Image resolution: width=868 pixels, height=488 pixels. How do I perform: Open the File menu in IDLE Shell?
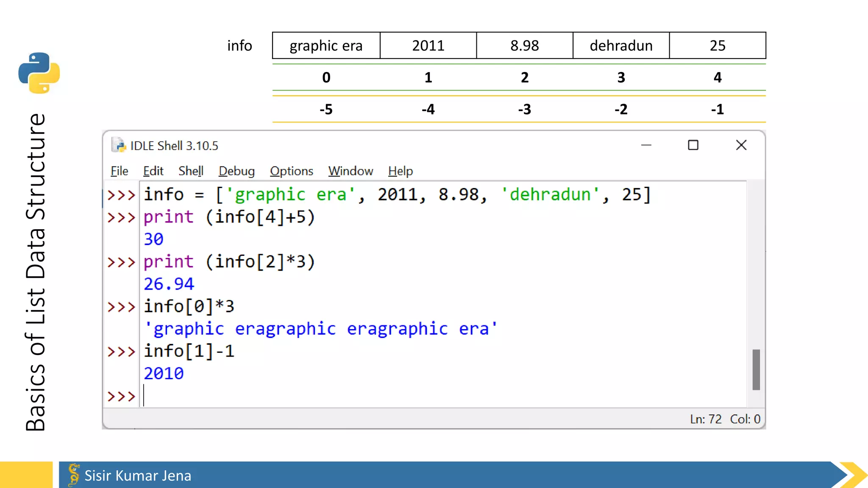coord(119,171)
